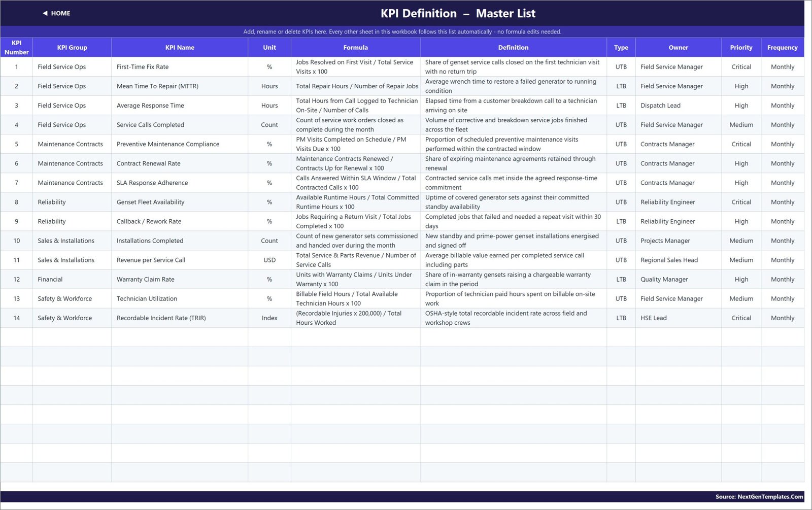The width and height of the screenshot is (812, 510).
Task: Select the Contract Renewal Rate cell
Action: coord(180,163)
